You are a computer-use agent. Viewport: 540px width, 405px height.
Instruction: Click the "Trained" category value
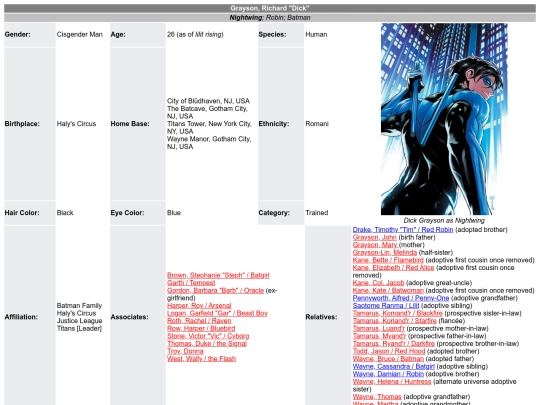[x=316, y=212]
